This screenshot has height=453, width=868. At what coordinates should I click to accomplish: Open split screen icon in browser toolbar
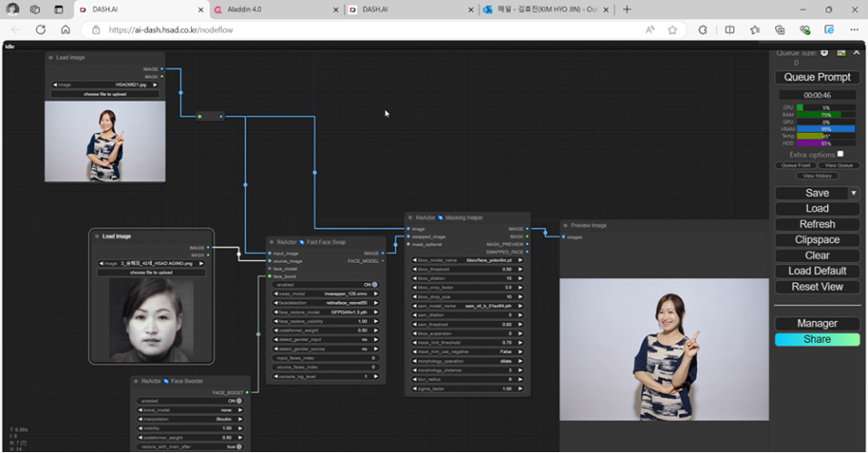(x=730, y=30)
